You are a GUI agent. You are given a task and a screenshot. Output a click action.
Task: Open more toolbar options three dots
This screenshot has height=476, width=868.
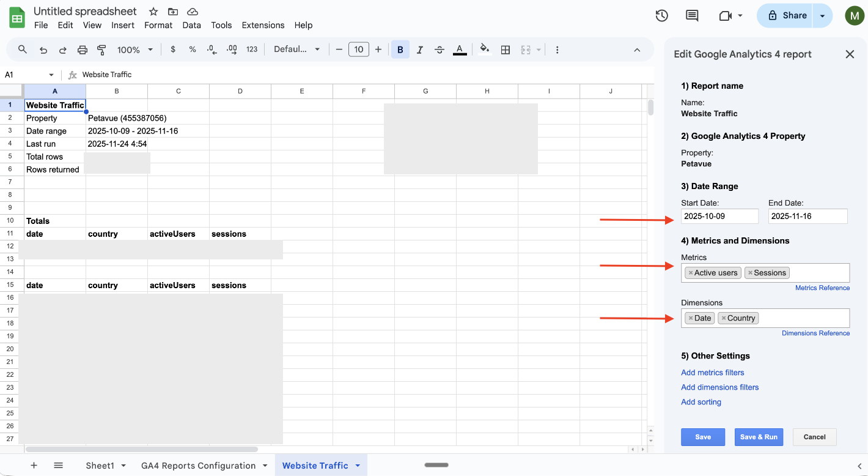point(557,50)
